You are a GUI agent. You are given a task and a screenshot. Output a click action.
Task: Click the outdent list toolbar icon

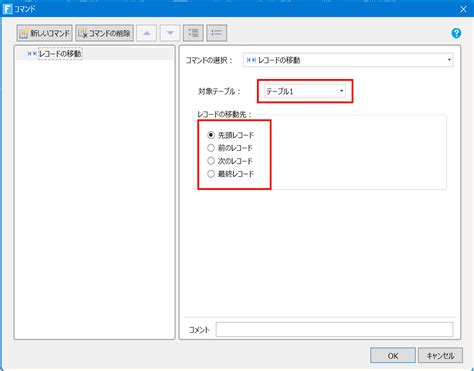point(217,33)
